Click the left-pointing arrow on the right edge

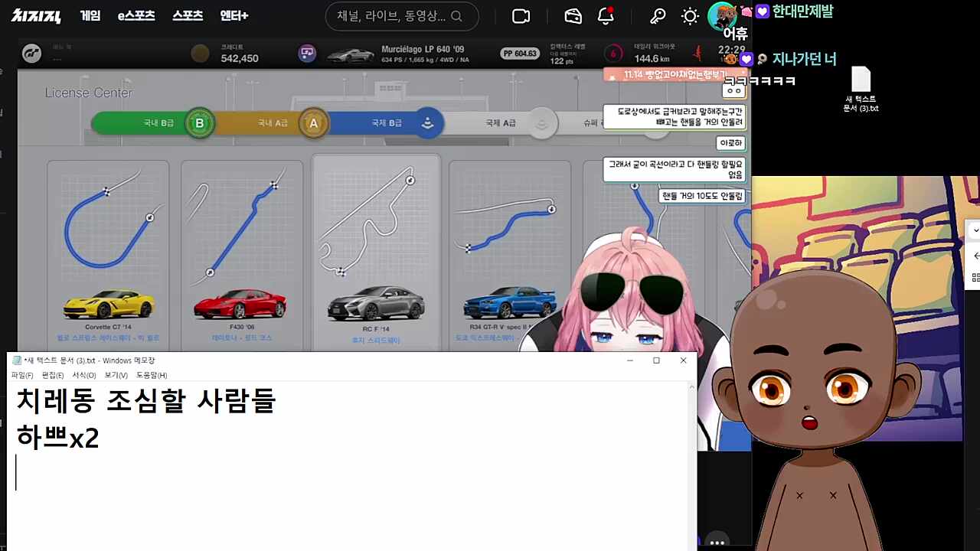(975, 256)
